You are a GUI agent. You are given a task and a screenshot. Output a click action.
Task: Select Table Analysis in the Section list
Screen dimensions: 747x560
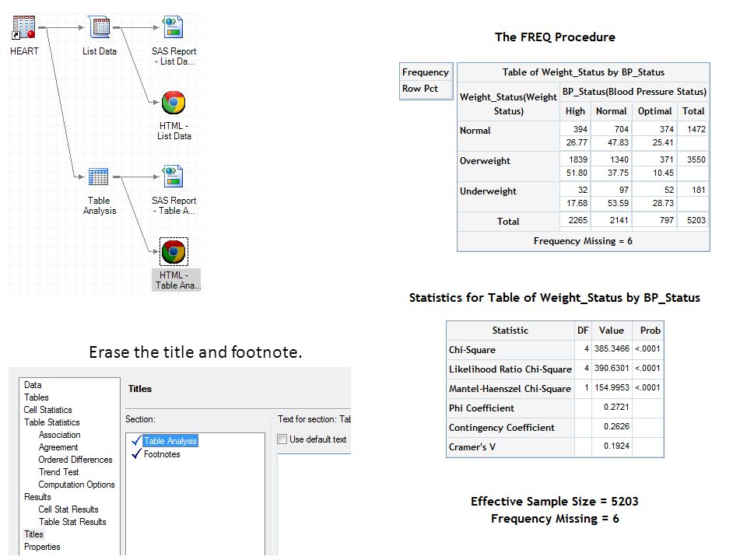point(170,441)
